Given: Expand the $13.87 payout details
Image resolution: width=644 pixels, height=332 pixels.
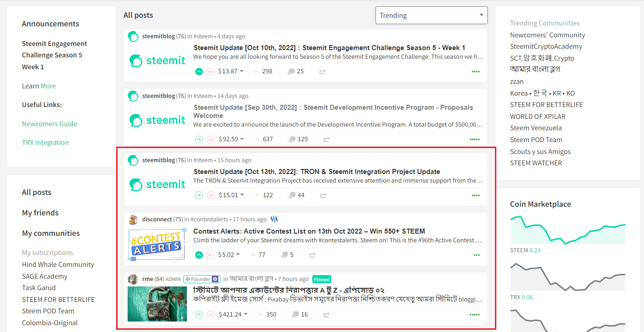Looking at the screenshot, I should pos(231,72).
